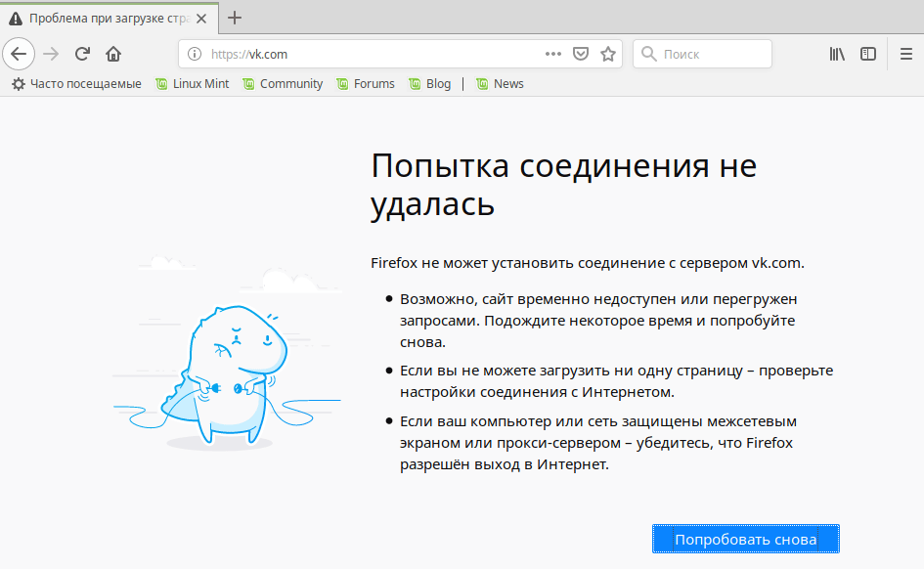Viewport: 924px width, 569px height.
Task: Open the Library view
Action: [837, 54]
